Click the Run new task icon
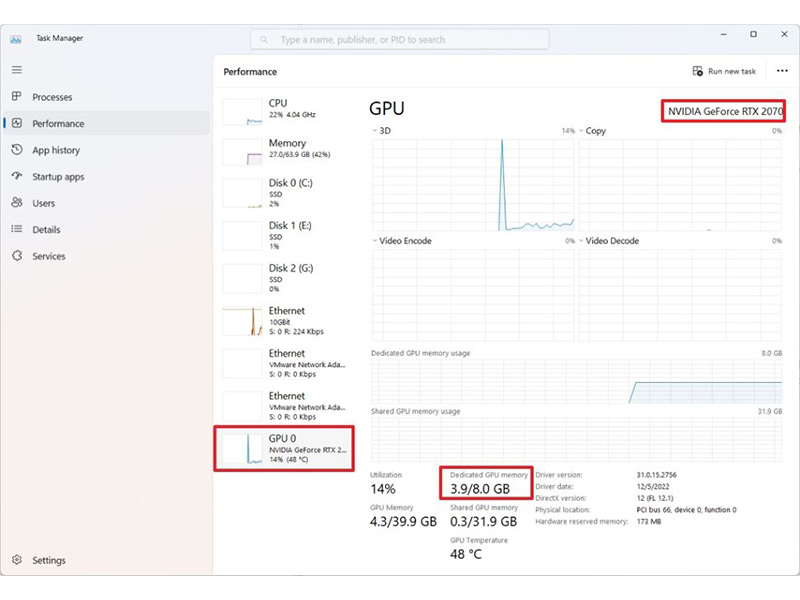 (697, 71)
